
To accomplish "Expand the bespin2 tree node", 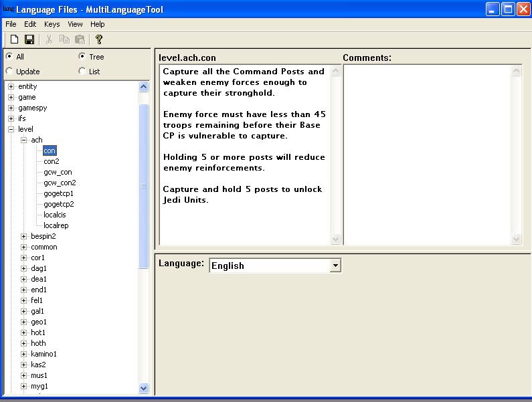I will click(23, 236).
